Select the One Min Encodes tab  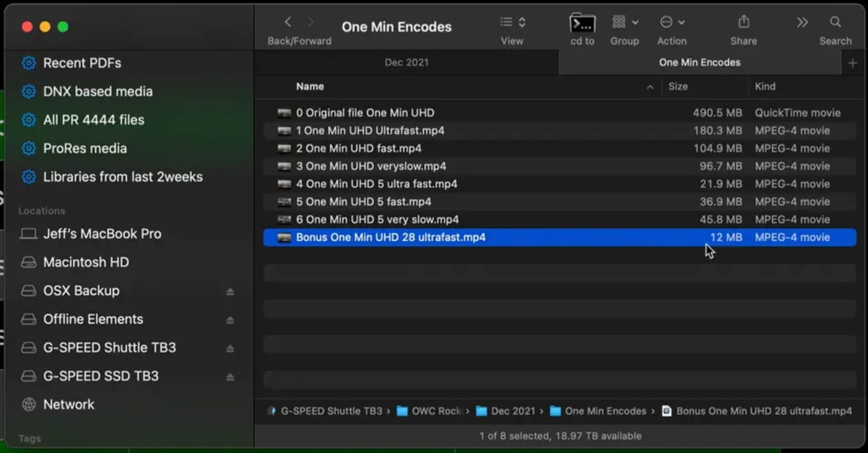tap(699, 62)
